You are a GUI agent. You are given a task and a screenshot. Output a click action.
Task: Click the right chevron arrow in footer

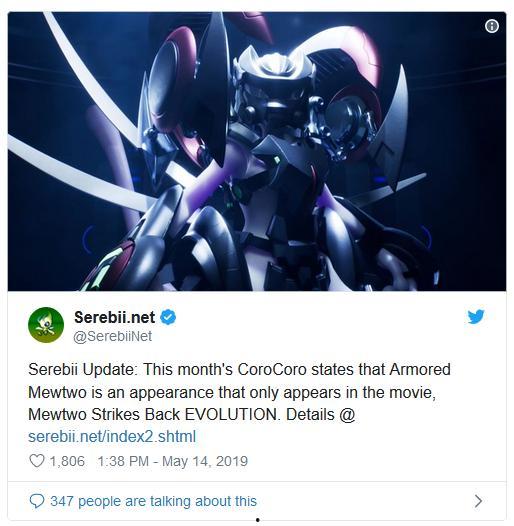pyautogui.click(x=478, y=501)
